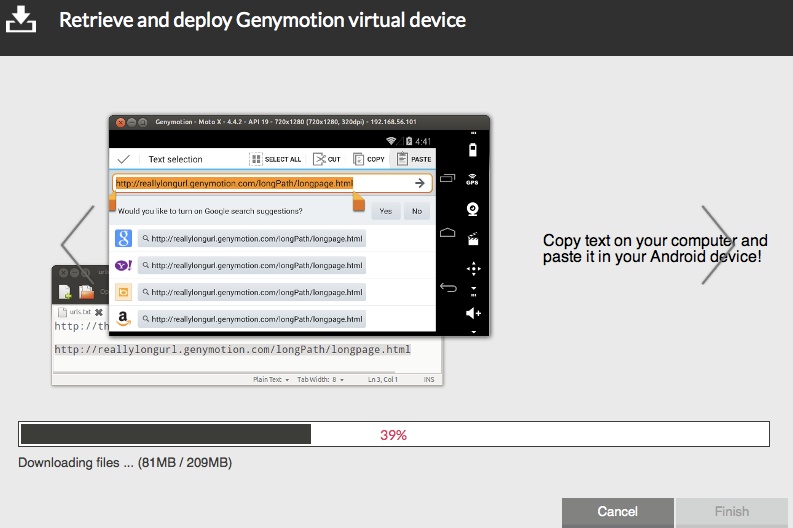This screenshot has width=793, height=528.
Task: Advance to the next slide chevron
Action: (x=717, y=244)
